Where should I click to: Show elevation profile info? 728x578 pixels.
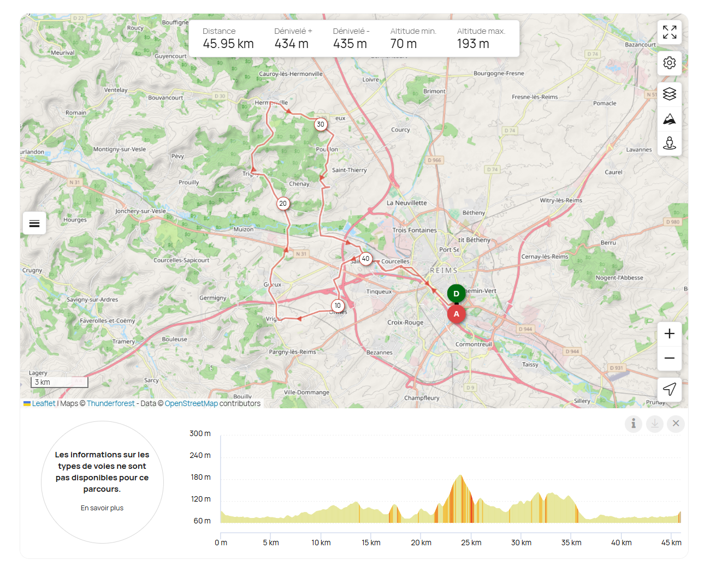click(x=633, y=424)
